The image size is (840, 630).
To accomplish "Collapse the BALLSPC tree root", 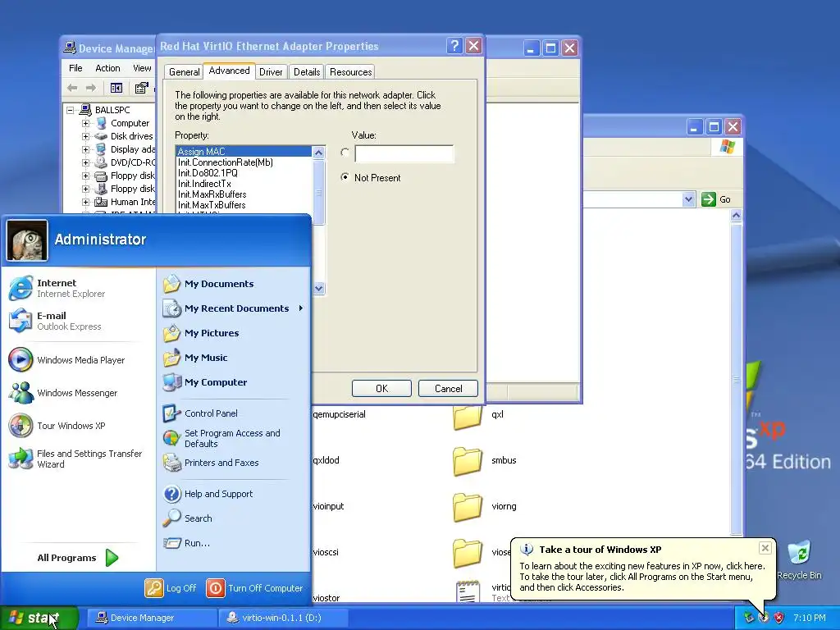I will [x=71, y=110].
